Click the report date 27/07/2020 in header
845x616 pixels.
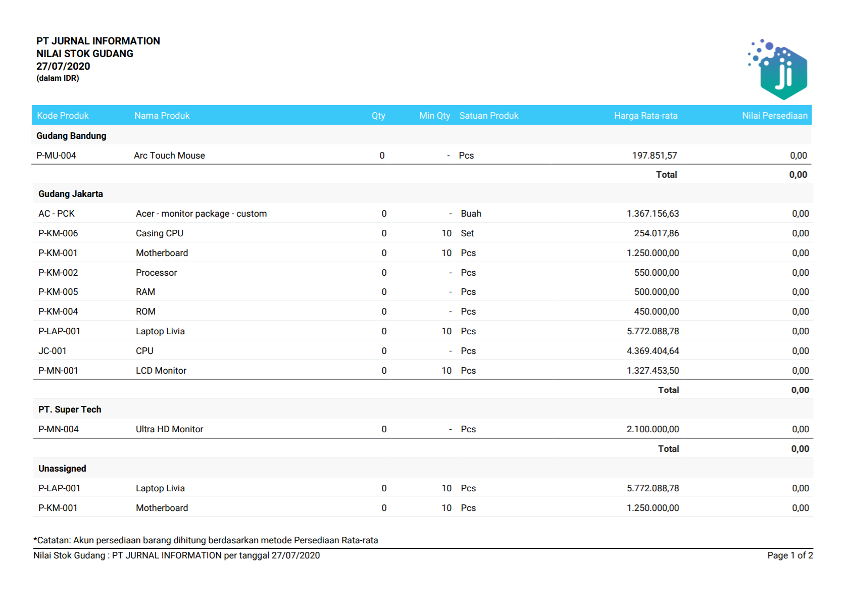pyautogui.click(x=63, y=66)
